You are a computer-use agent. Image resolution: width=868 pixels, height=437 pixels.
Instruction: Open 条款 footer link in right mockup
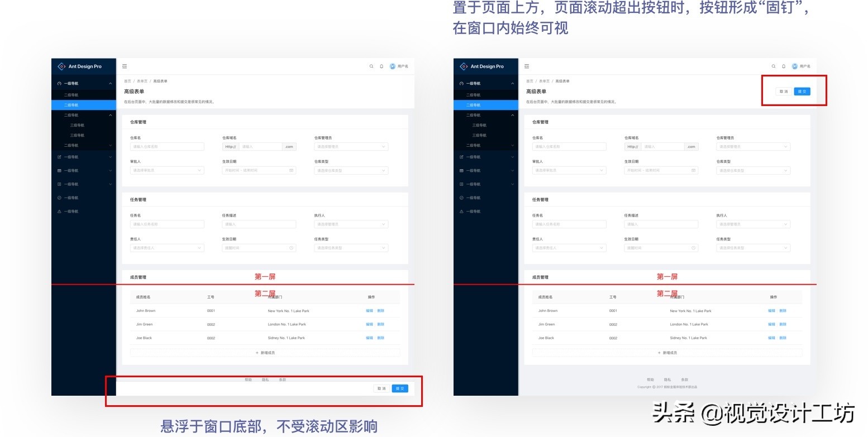684,380
